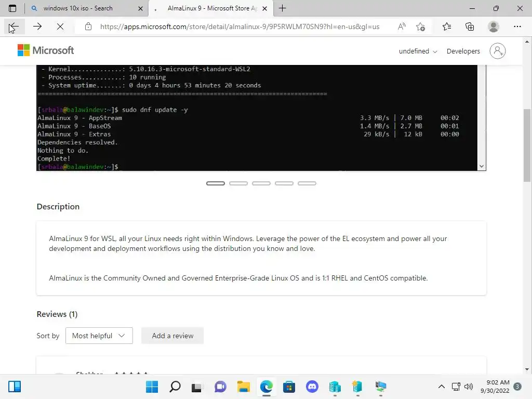This screenshot has height=399, width=532.
Task: Click the Microsoft Edge taskbar icon
Action: [267, 387]
